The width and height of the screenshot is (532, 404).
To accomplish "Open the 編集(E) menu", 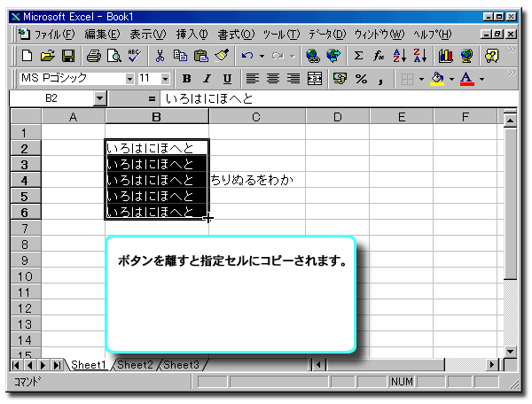I will (102, 35).
